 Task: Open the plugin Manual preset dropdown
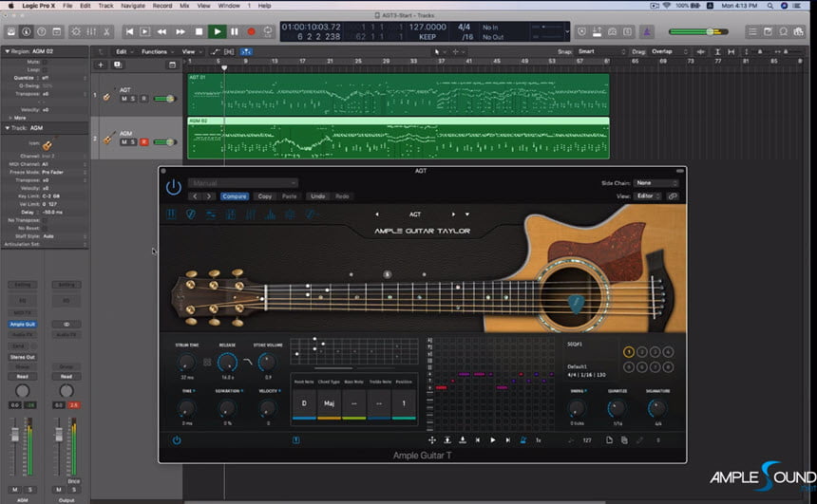tap(243, 183)
